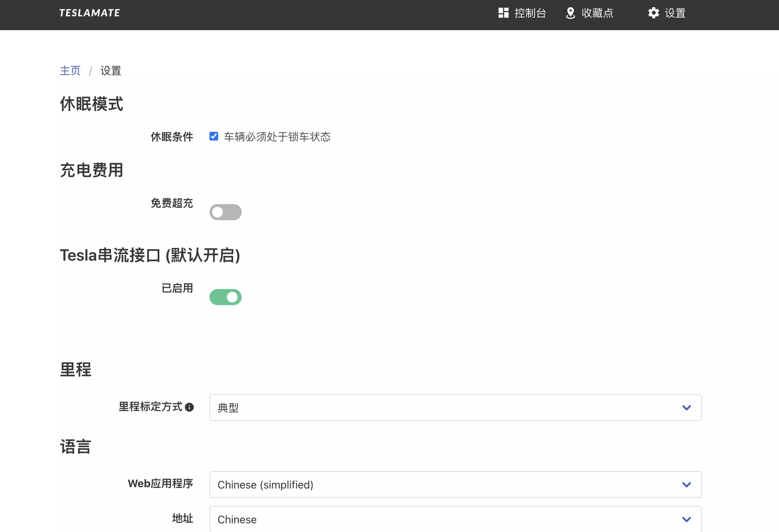
Task: Click the TeslaMate logo in navbar
Action: [x=90, y=13]
